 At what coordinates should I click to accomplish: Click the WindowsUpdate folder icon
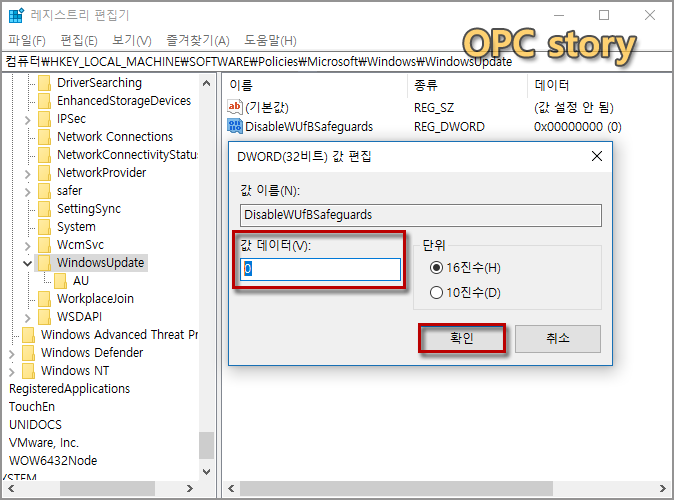(x=44, y=263)
